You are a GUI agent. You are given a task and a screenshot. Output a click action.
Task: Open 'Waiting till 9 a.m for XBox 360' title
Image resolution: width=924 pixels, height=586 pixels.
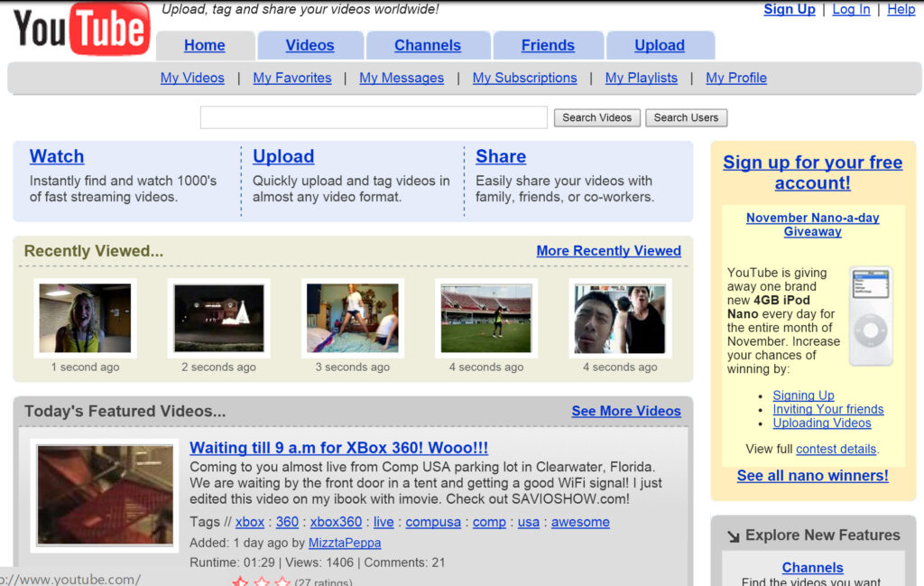tap(339, 448)
